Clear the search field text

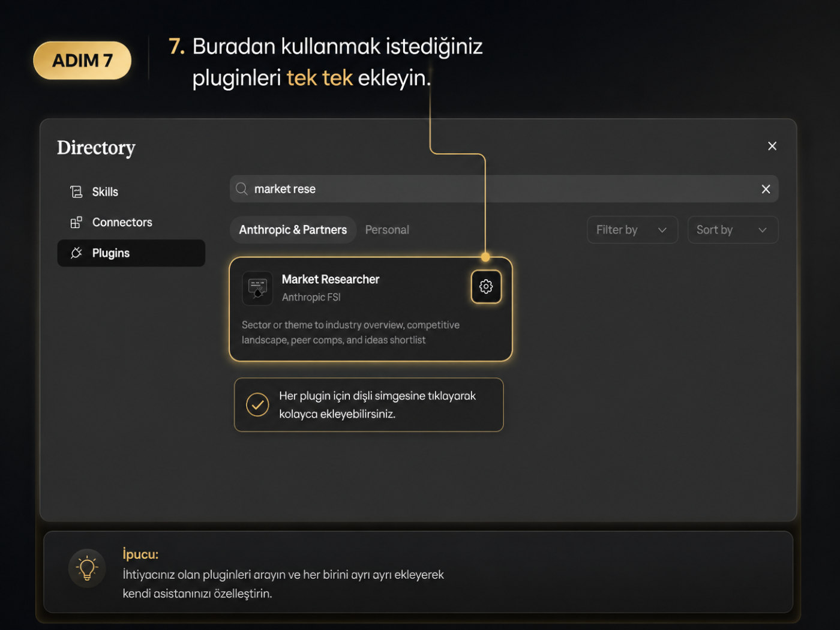[x=766, y=189]
